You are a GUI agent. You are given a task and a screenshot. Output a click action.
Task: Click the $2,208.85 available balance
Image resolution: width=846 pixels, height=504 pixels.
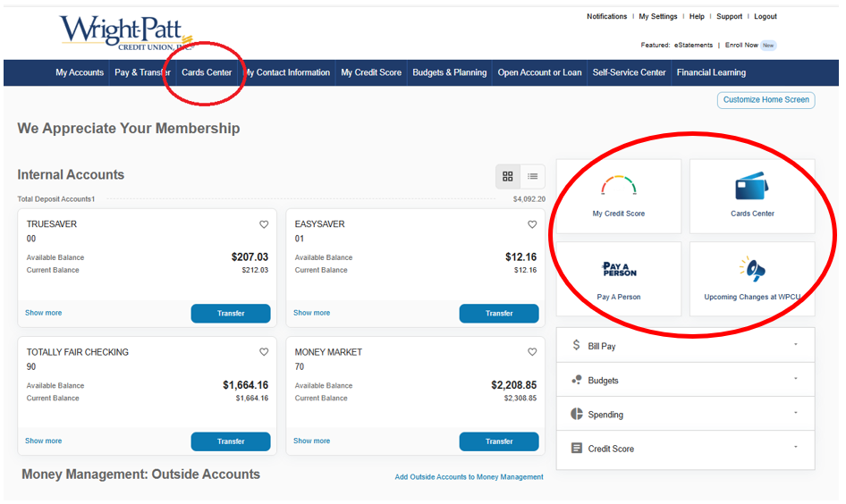[513, 385]
